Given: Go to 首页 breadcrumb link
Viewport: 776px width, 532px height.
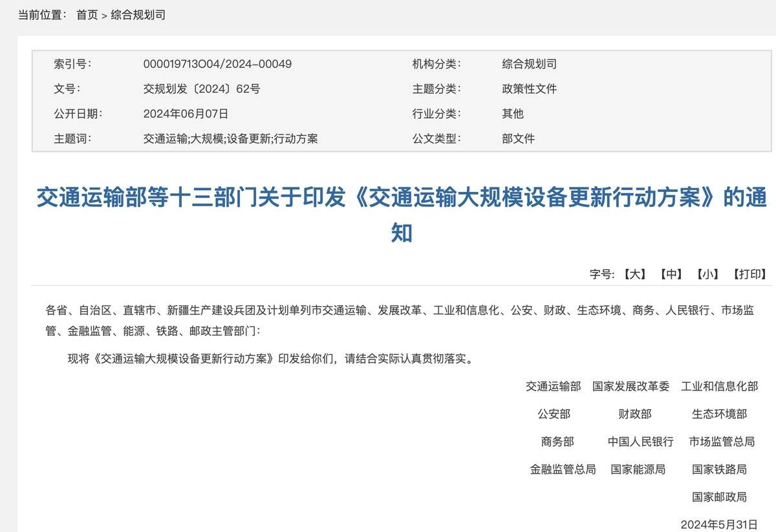Looking at the screenshot, I should point(87,14).
